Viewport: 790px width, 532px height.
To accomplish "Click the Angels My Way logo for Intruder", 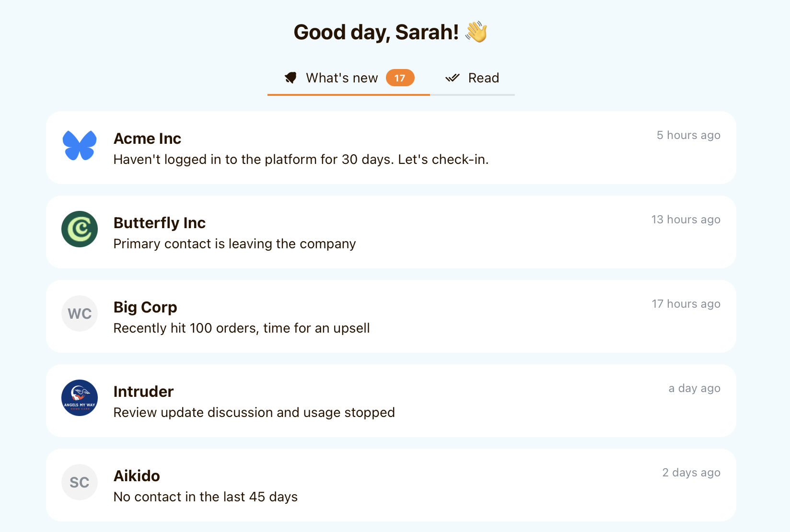I will click(x=80, y=398).
